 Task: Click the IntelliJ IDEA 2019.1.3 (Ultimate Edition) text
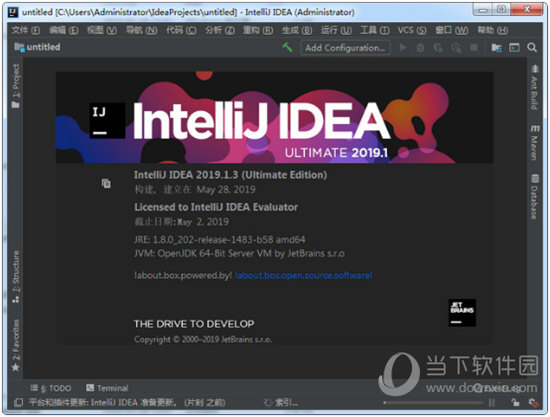[x=230, y=175]
